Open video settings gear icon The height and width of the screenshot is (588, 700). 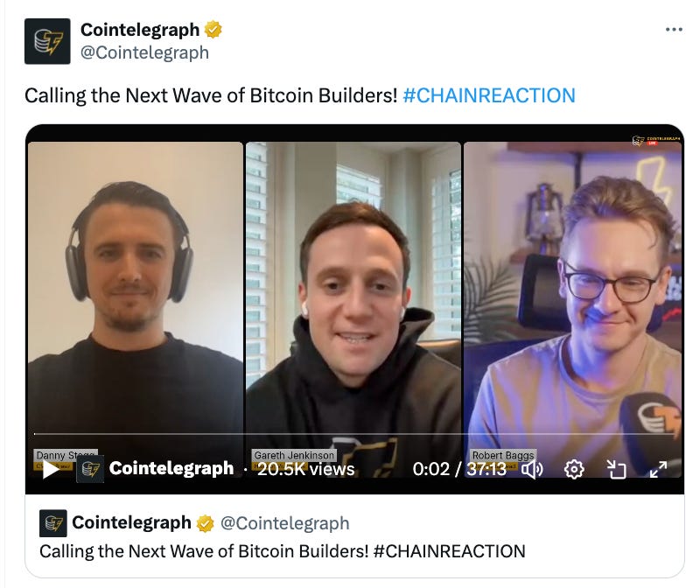(x=574, y=469)
